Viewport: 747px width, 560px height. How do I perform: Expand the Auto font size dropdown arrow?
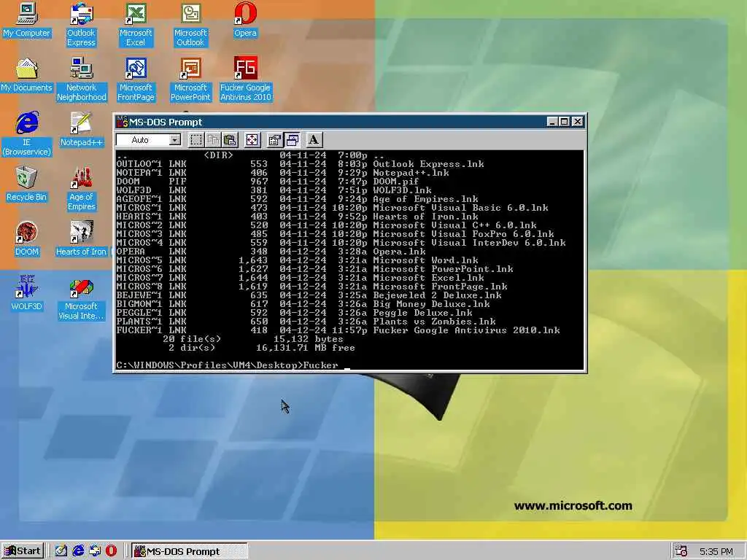pos(175,140)
